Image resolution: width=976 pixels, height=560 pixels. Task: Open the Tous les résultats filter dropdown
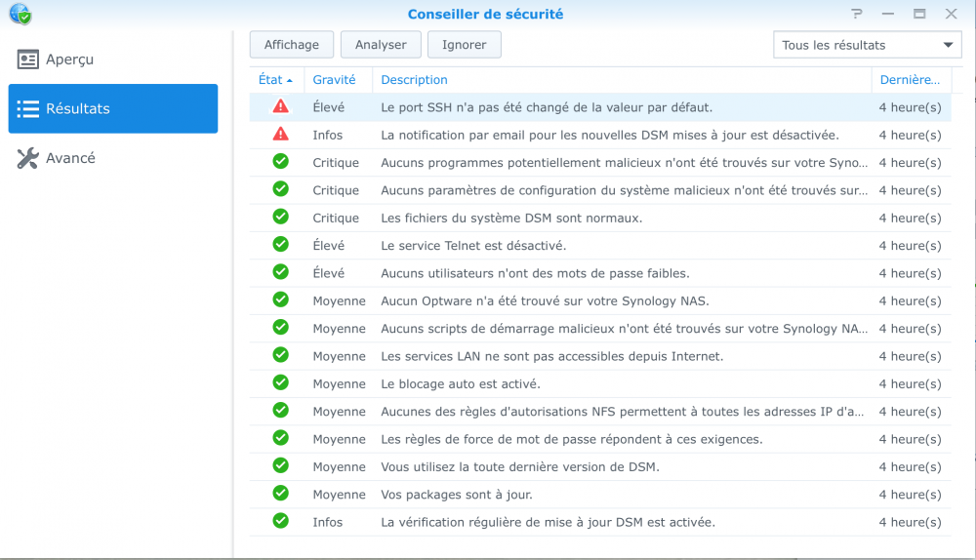point(867,45)
